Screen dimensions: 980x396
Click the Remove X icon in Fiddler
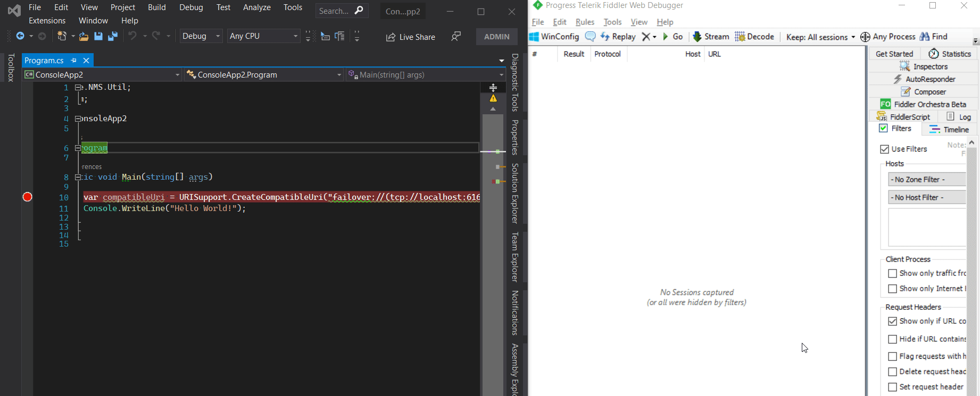click(646, 37)
